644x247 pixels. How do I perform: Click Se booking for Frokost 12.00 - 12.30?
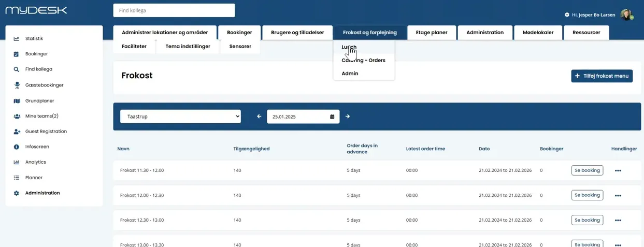click(587, 195)
